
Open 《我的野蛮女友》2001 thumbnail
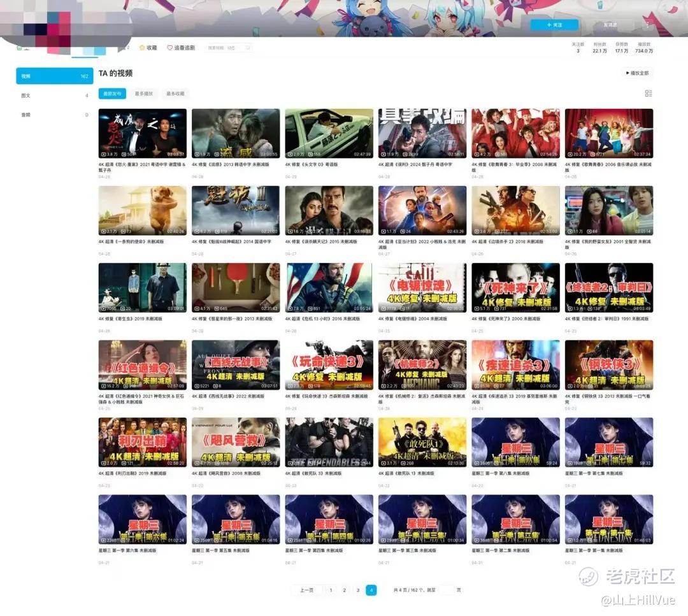tap(609, 211)
